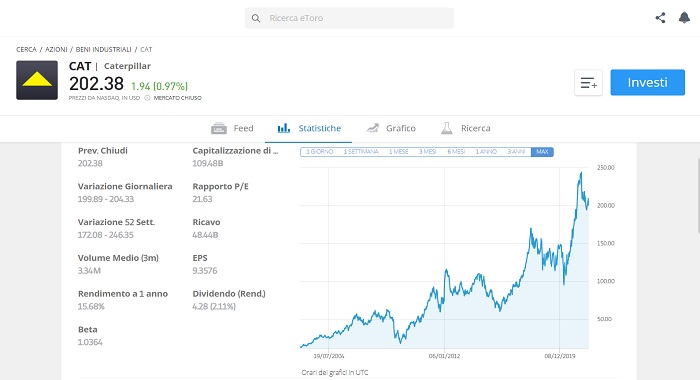Click the CAT breadcrumb
The height and width of the screenshot is (380, 700).
click(x=146, y=50)
